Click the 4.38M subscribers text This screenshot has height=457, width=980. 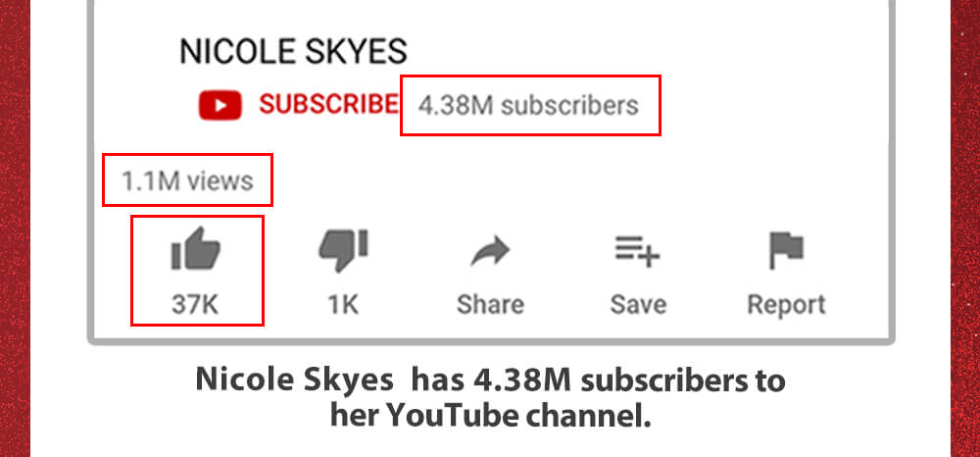(x=529, y=105)
